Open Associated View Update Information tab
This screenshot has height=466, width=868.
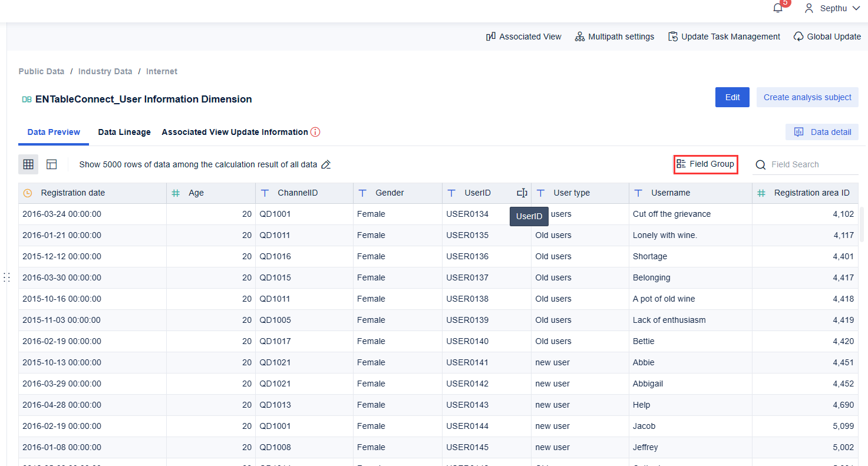235,132
